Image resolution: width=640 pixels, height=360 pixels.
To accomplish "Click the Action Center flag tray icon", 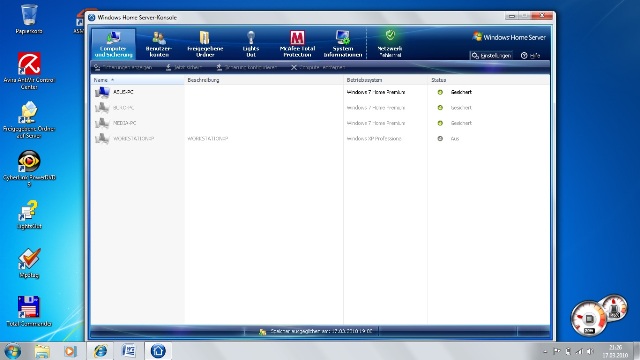I will 557,351.
